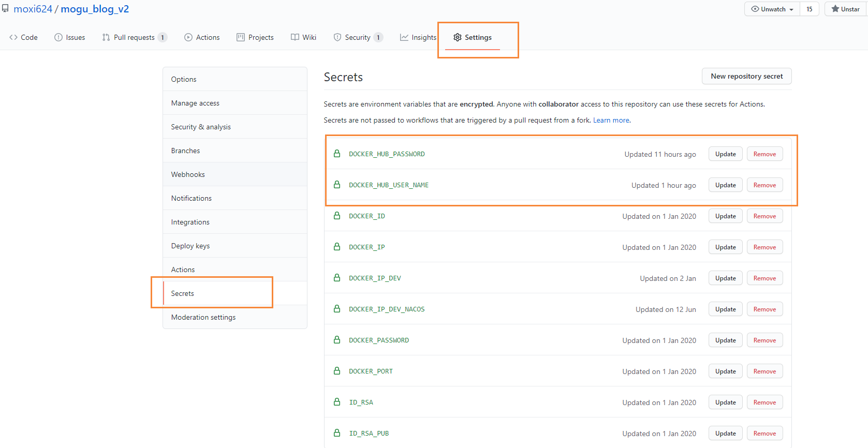This screenshot has height=448, width=868.
Task: Remove the DOCKER_IP secret
Action: point(764,247)
